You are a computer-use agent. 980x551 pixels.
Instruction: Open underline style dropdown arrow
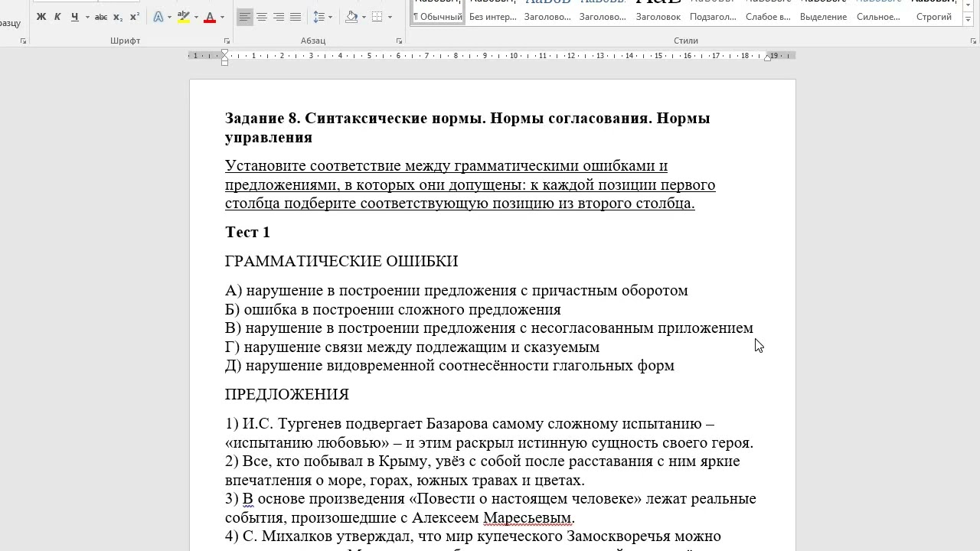pos(87,17)
